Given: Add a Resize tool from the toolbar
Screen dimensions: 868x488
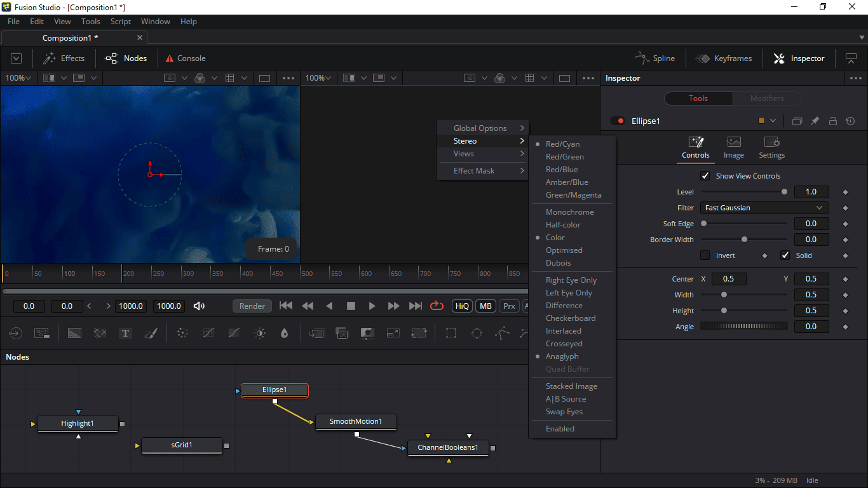Looking at the screenshot, I should [x=393, y=333].
